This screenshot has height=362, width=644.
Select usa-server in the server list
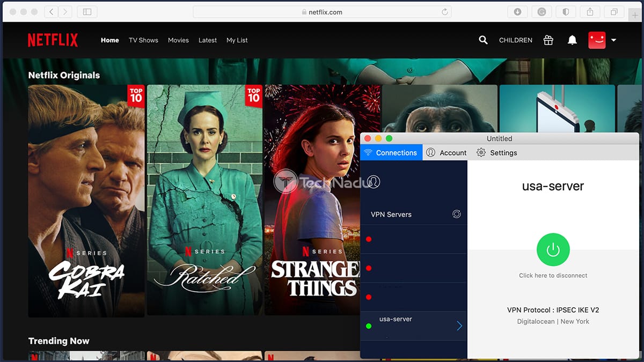413,326
